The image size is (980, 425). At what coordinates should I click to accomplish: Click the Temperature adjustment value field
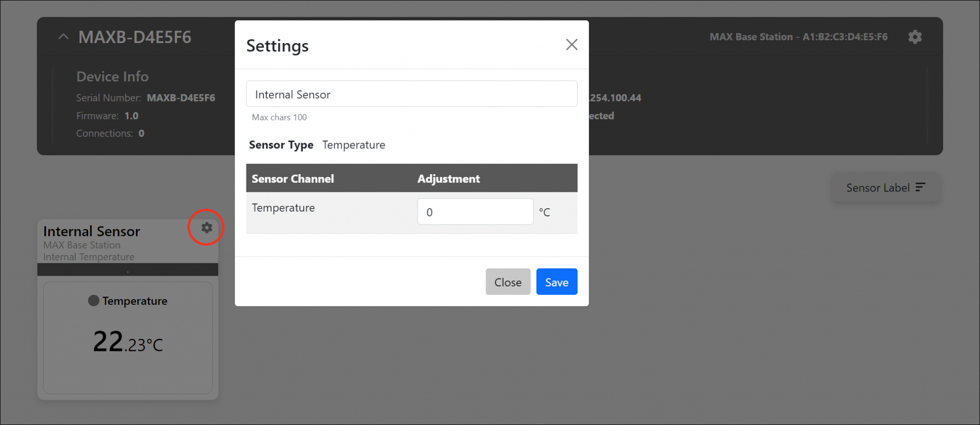[475, 212]
